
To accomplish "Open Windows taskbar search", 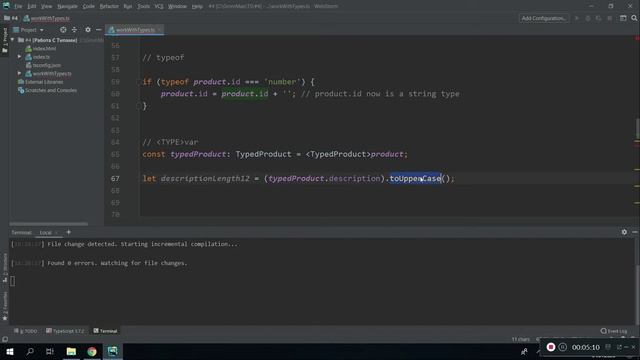I will [30, 351].
